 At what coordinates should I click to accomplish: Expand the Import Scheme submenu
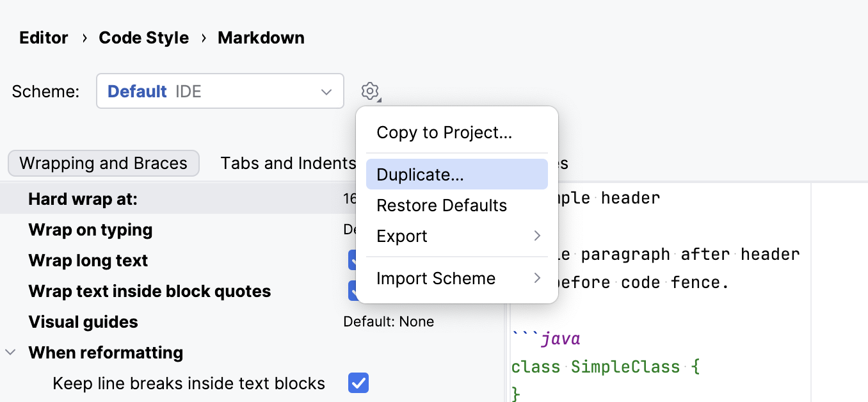point(436,278)
